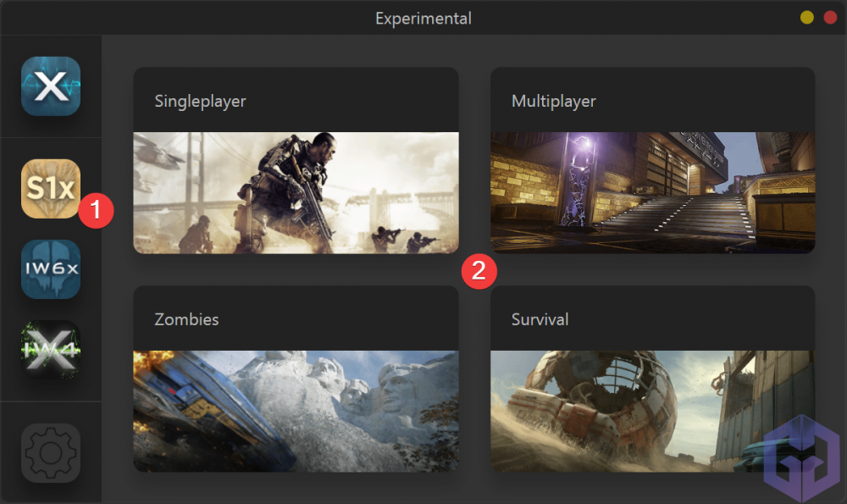847x504 pixels.
Task: Open the settings gear in sidebar
Action: click(51, 452)
